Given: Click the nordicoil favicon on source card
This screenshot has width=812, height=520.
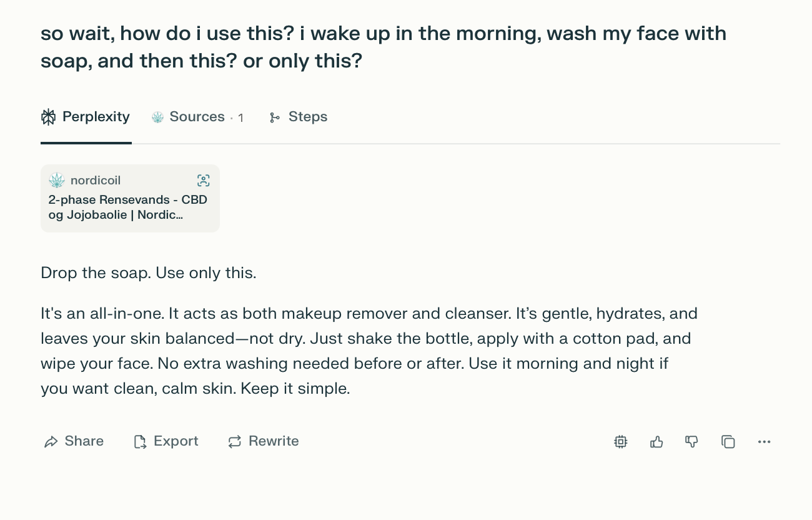Looking at the screenshot, I should [57, 181].
